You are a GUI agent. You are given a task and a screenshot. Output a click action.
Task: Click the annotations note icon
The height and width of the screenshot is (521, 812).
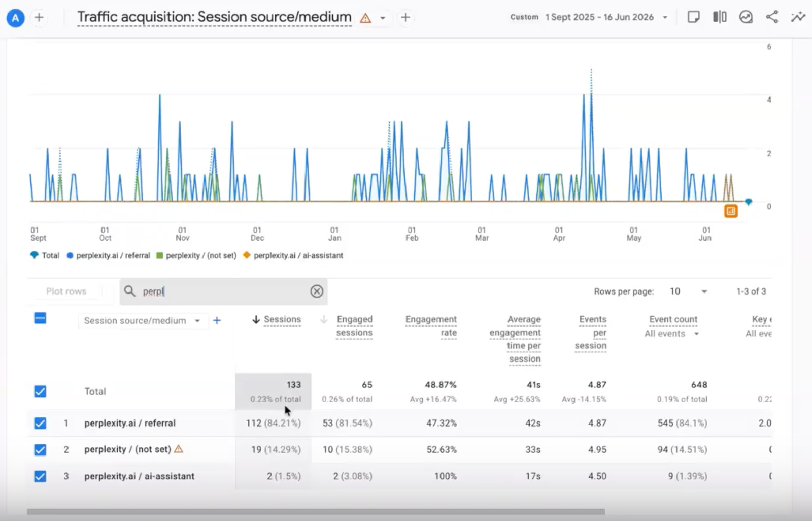(x=693, y=17)
